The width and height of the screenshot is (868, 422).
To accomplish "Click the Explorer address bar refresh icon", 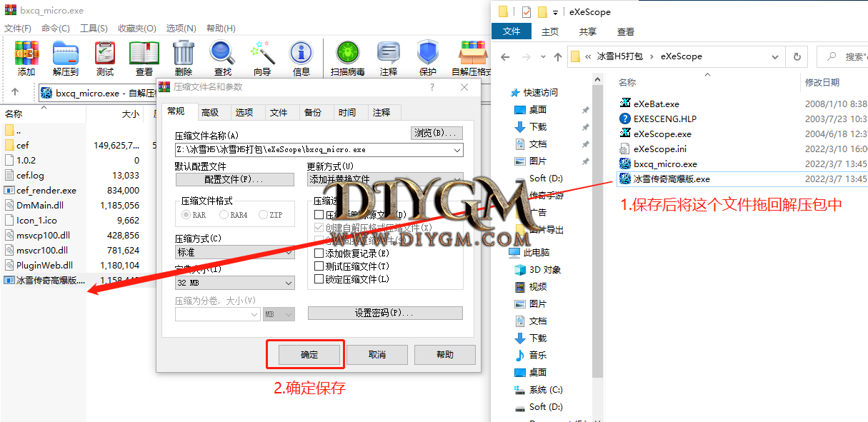I will coord(797,56).
